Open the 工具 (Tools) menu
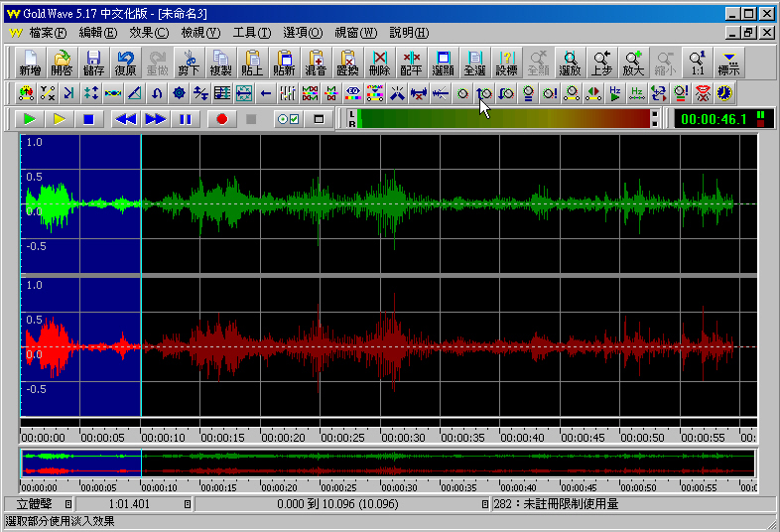 click(x=251, y=32)
